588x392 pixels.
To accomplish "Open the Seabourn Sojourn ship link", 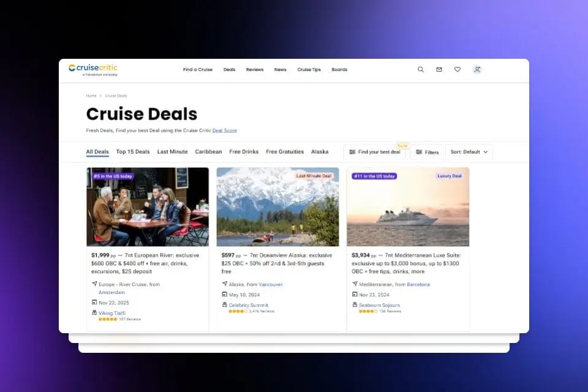I will pyautogui.click(x=379, y=305).
